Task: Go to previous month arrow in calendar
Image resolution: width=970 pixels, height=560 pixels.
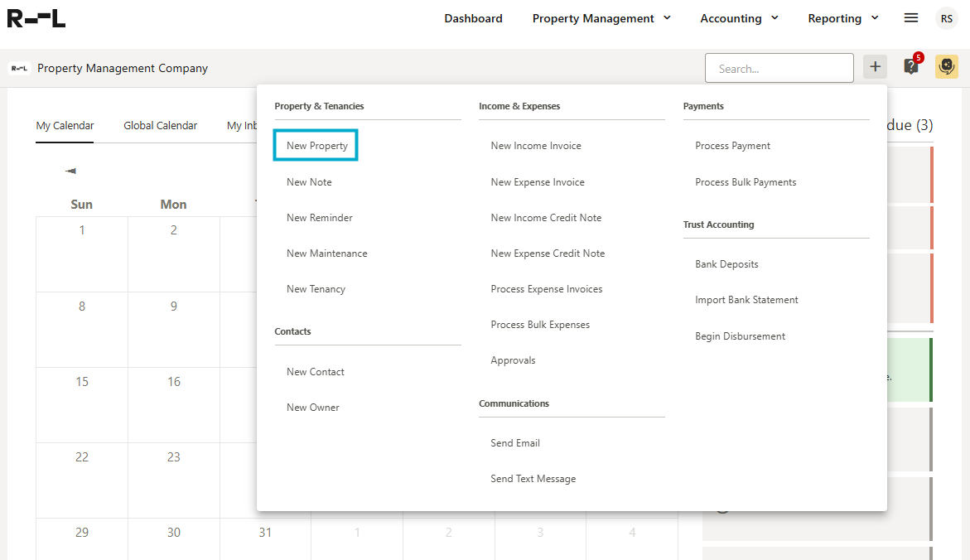Action: (x=70, y=171)
